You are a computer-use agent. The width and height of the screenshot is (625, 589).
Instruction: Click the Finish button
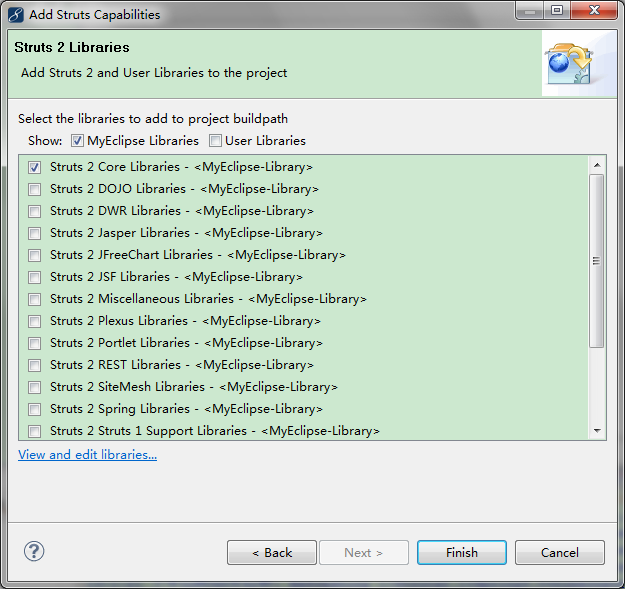(462, 553)
